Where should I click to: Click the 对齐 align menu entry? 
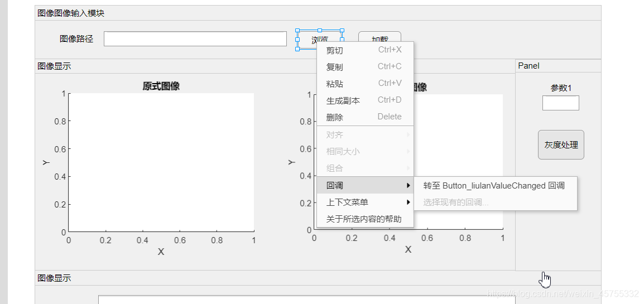coord(365,134)
